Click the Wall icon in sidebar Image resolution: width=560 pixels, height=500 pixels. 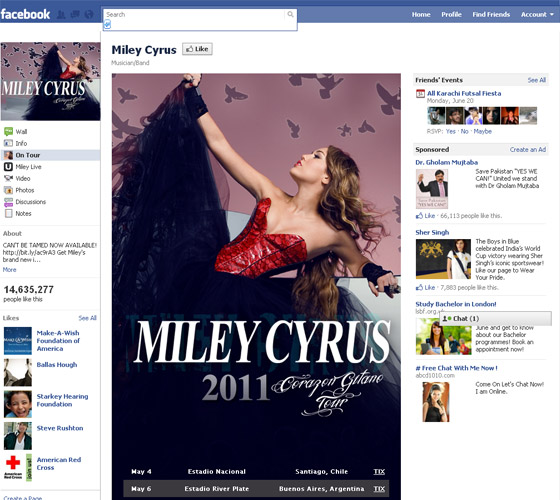[8, 131]
